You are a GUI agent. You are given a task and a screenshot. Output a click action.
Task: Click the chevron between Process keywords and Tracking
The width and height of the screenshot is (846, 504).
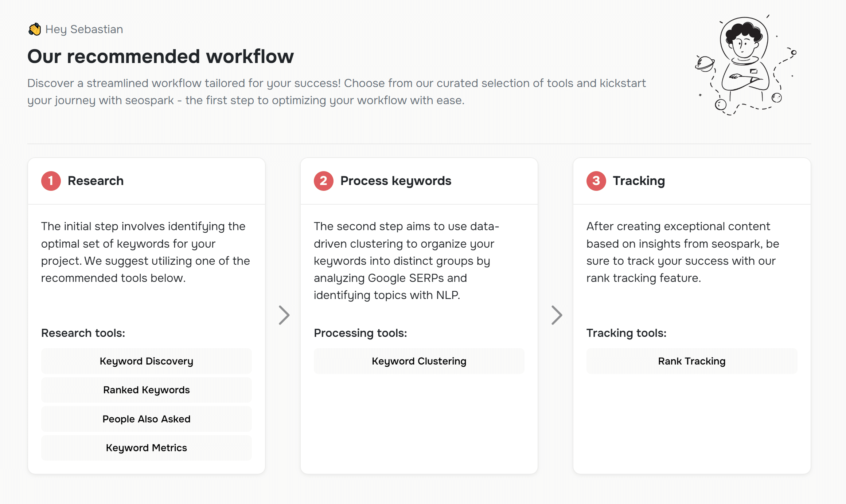pyautogui.click(x=557, y=315)
